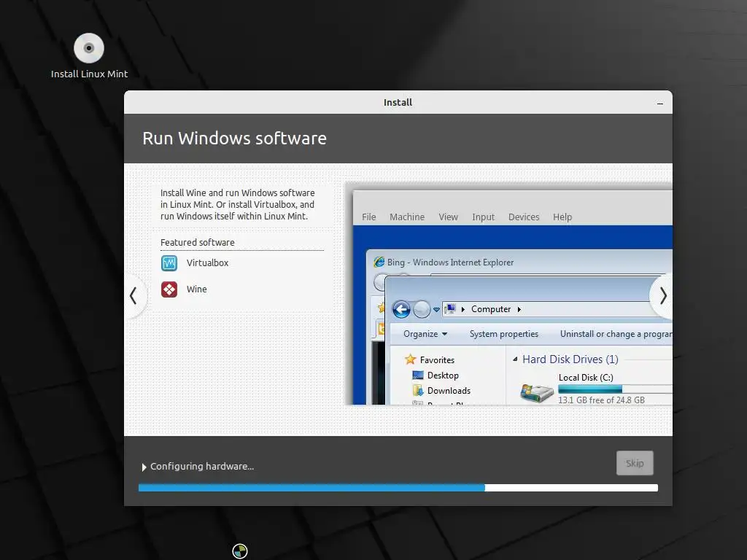Screen dimensions: 747x560
Task: Click the Install Wine description paragraph
Action: [237, 204]
